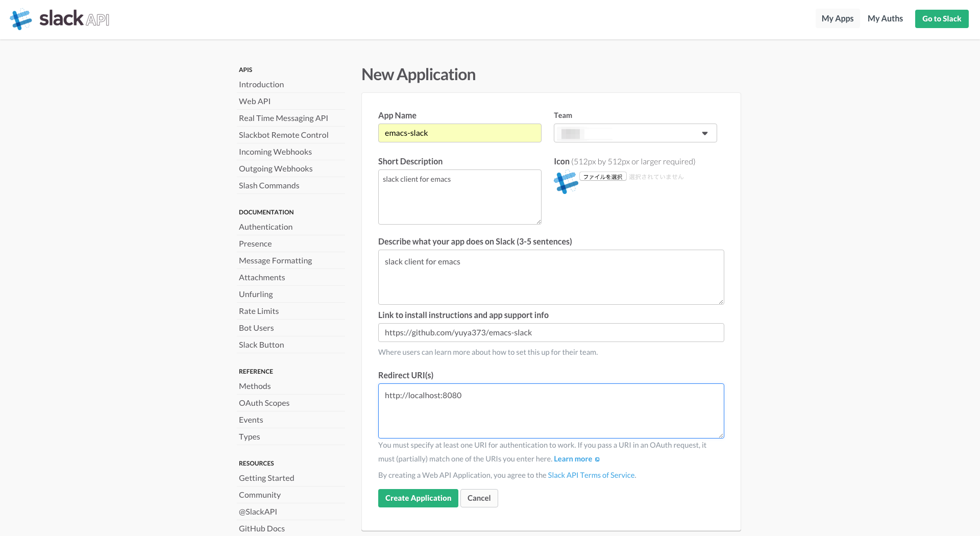This screenshot has width=980, height=536.
Task: Open Real Time Messaging API
Action: 283,118
